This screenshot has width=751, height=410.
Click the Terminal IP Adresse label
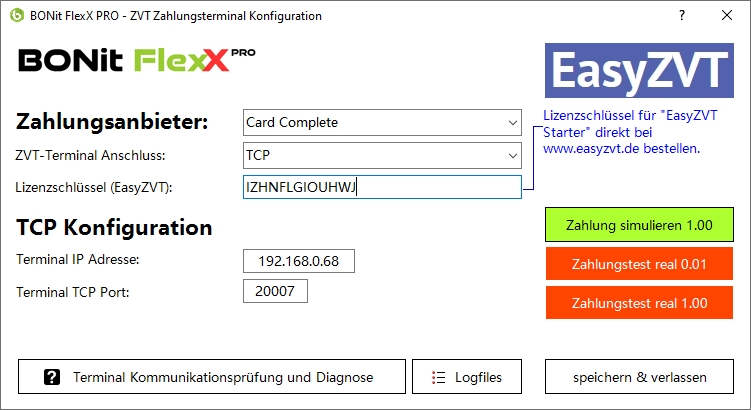tap(78, 260)
